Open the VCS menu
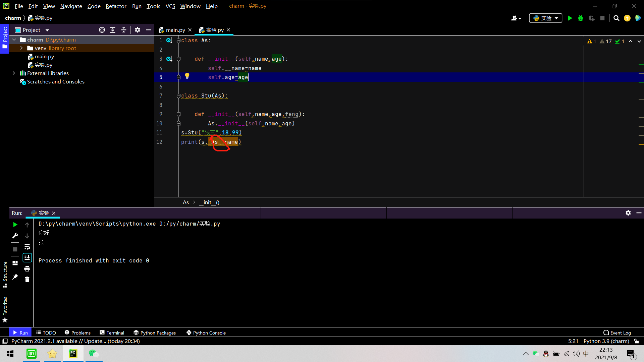The height and width of the screenshot is (362, 644). tap(170, 6)
